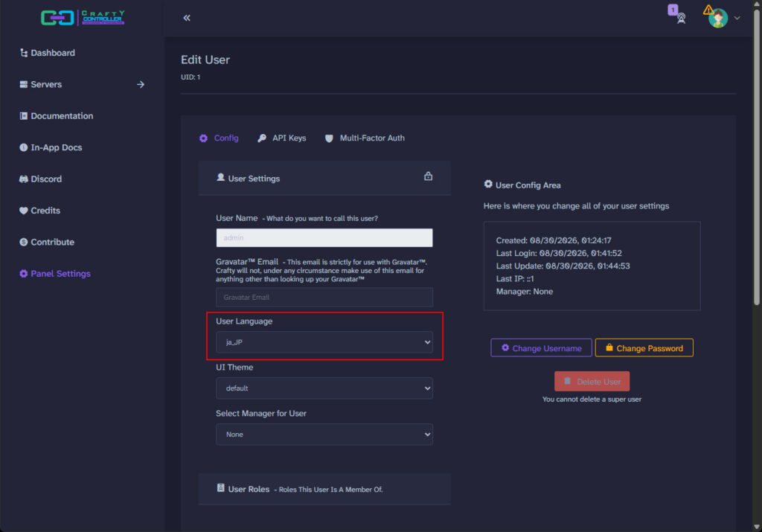
Task: Click the Dashboard sidebar icon
Action: [23, 53]
